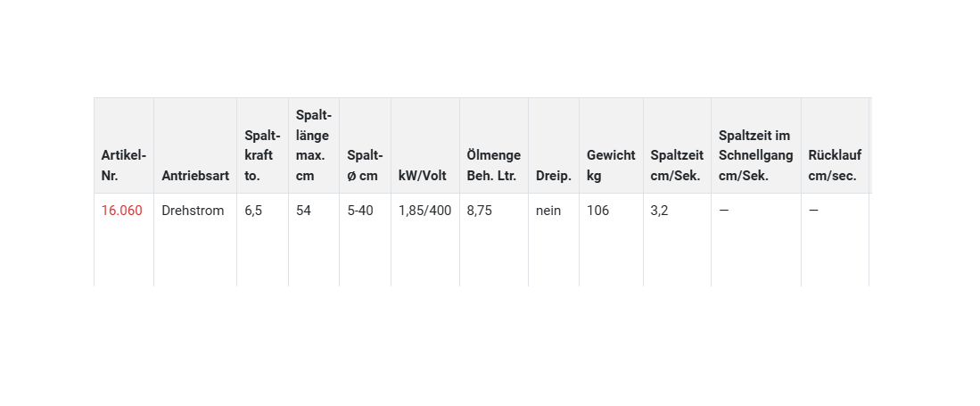980x406 pixels.
Task: Select the Rücklauf cm/sec. column header
Action: coord(835,166)
